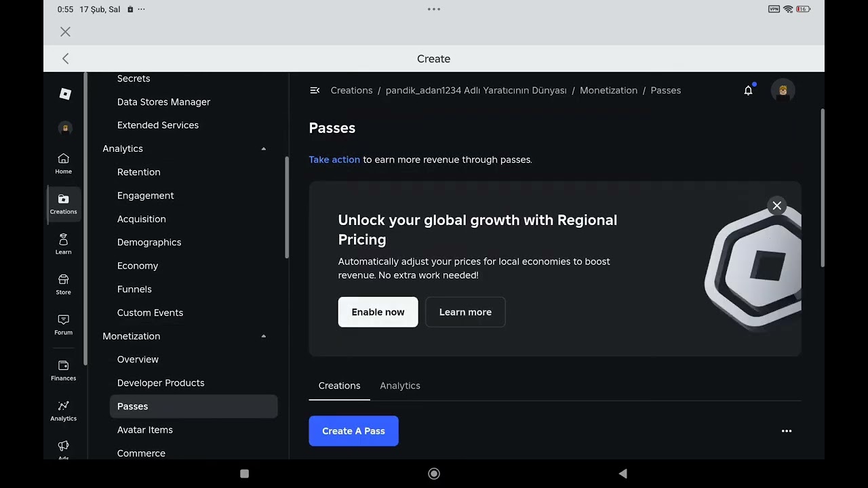
Task: Click Learn more button
Action: (465, 312)
